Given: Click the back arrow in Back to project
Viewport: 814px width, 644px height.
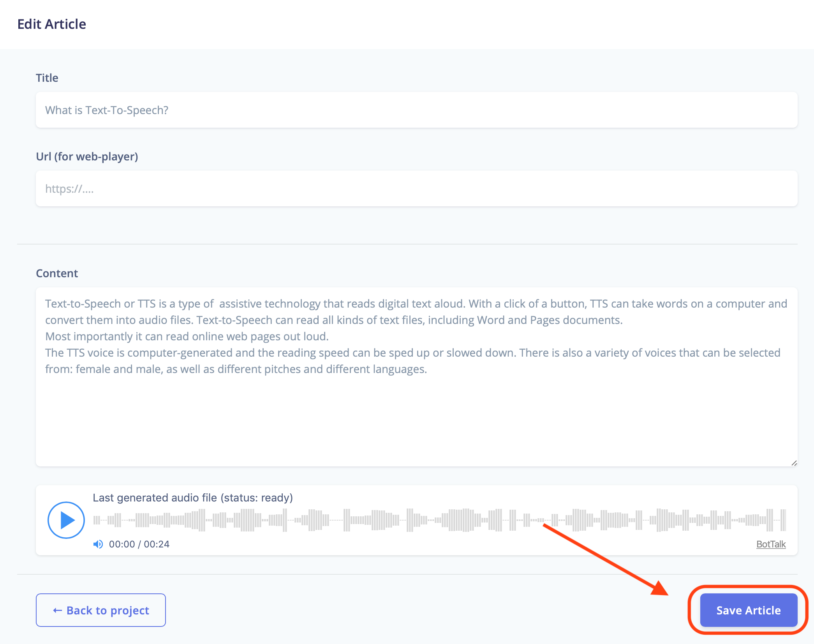Looking at the screenshot, I should tap(57, 611).
